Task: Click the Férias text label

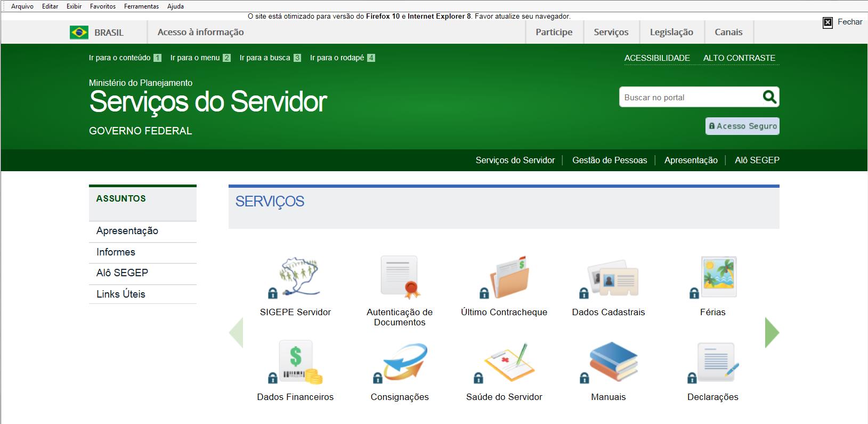Action: click(713, 312)
